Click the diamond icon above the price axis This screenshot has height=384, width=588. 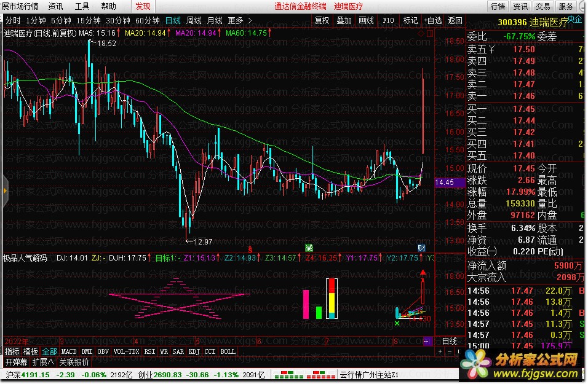point(421,34)
